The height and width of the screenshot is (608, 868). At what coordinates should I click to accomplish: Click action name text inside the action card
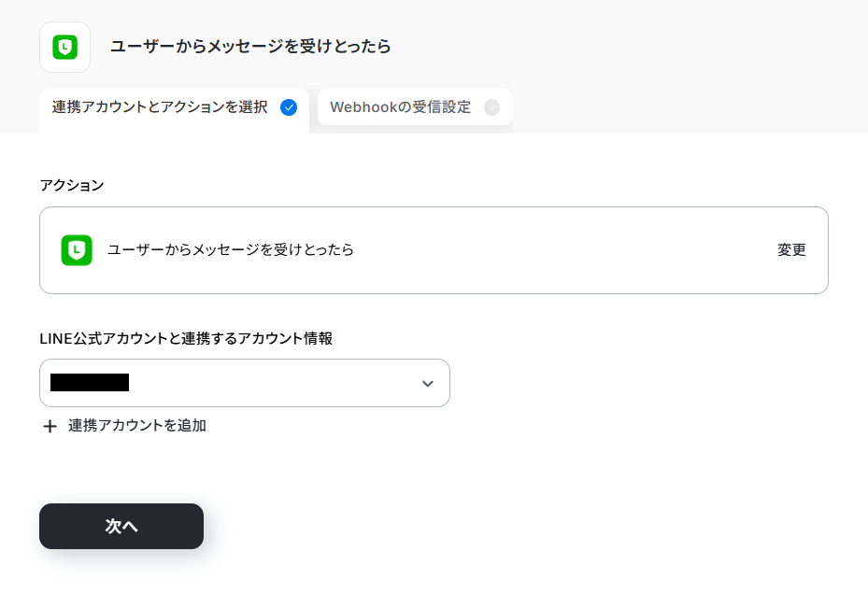[x=230, y=250]
